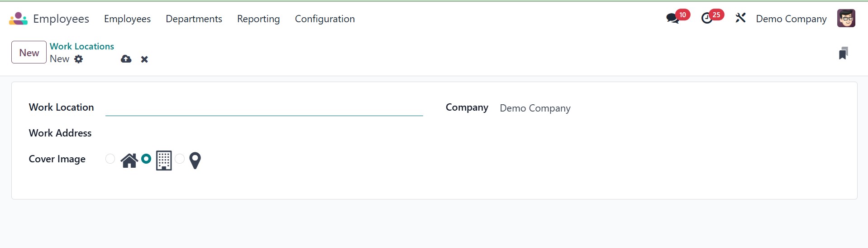Viewport: 868px width, 248px height.
Task: Click the bookmark icon at top right
Action: coord(843,53)
